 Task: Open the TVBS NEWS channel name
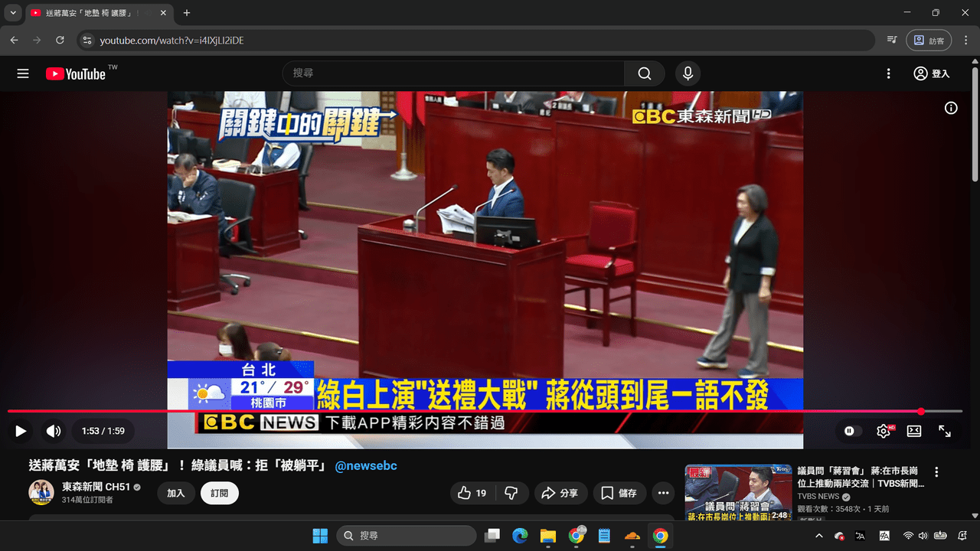818,497
